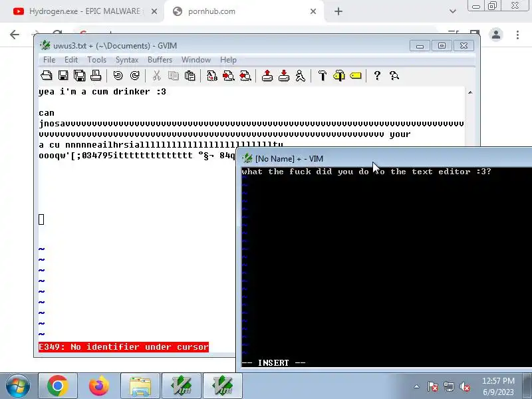This screenshot has height=399, width=532.
Task: Click GVIM title bar uwus3.txt
Action: 221,45
